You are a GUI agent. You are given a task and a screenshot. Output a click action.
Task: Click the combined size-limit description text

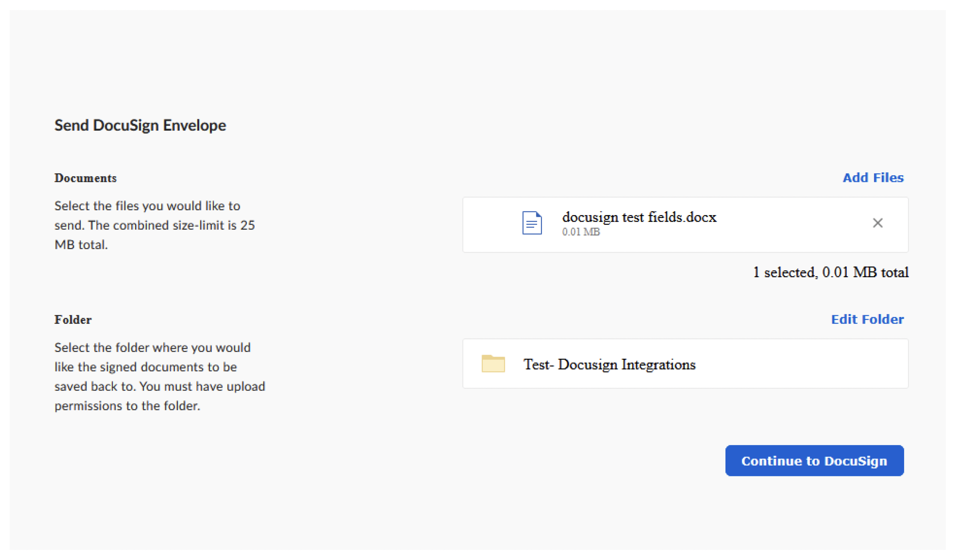[x=154, y=225]
